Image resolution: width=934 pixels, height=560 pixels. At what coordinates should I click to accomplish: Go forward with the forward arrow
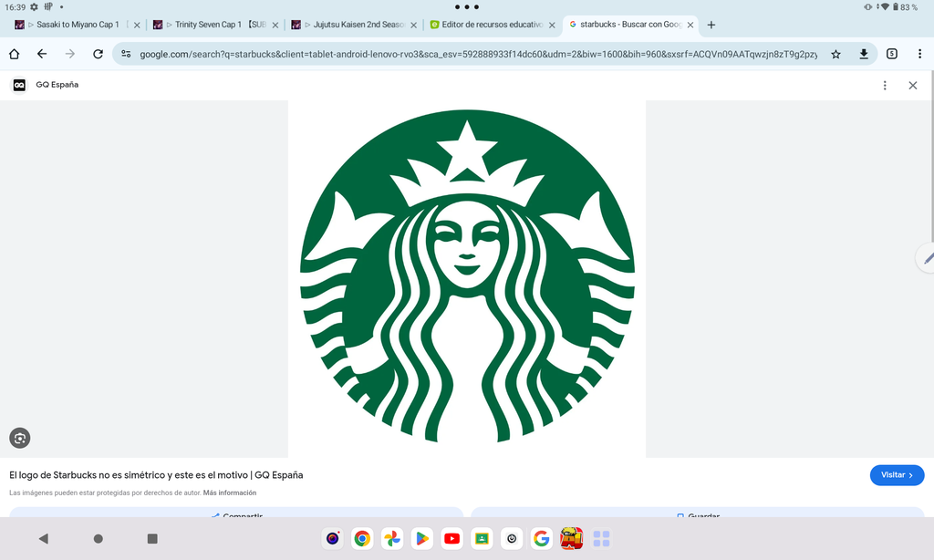pos(69,54)
